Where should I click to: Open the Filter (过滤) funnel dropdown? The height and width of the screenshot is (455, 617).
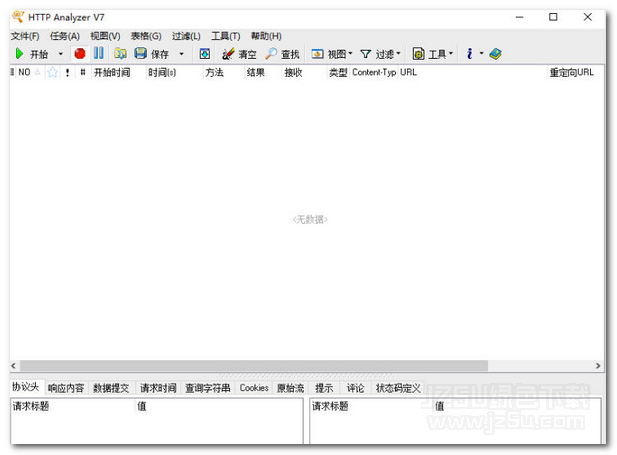pyautogui.click(x=380, y=54)
